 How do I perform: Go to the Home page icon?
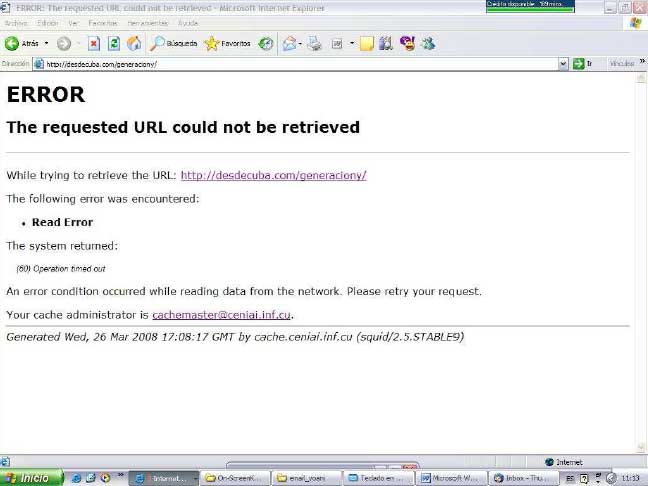tap(134, 43)
